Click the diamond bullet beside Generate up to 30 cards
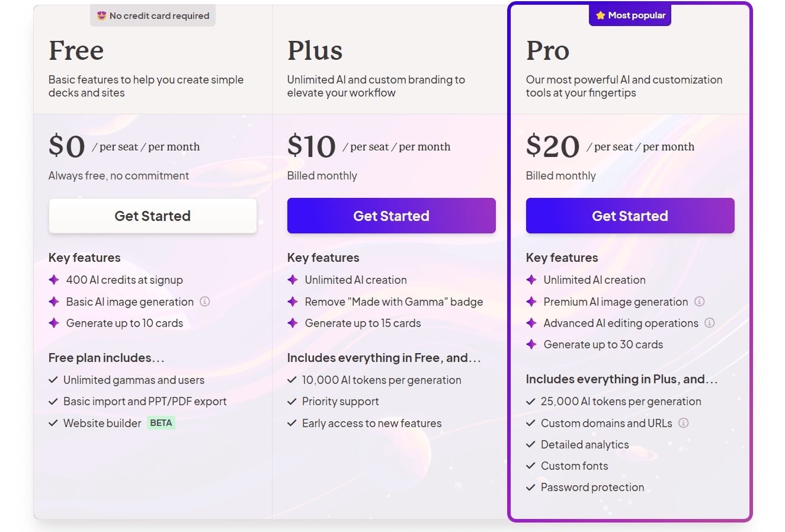Screen dimensions: 785x532 (x=530, y=344)
